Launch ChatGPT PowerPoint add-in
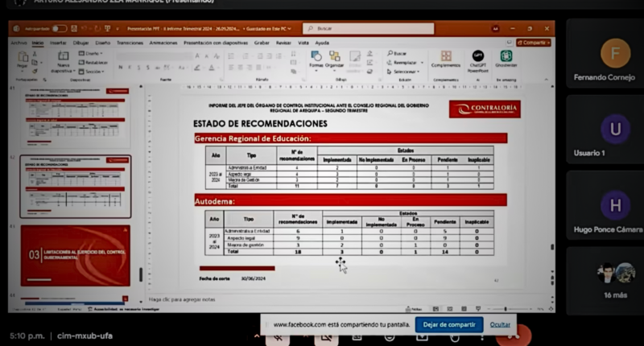The width and height of the screenshot is (644, 346). coord(477,59)
